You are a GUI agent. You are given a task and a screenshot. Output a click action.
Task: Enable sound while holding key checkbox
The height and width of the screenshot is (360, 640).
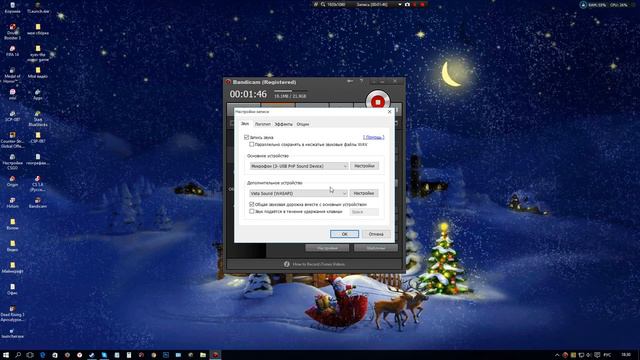click(252, 211)
